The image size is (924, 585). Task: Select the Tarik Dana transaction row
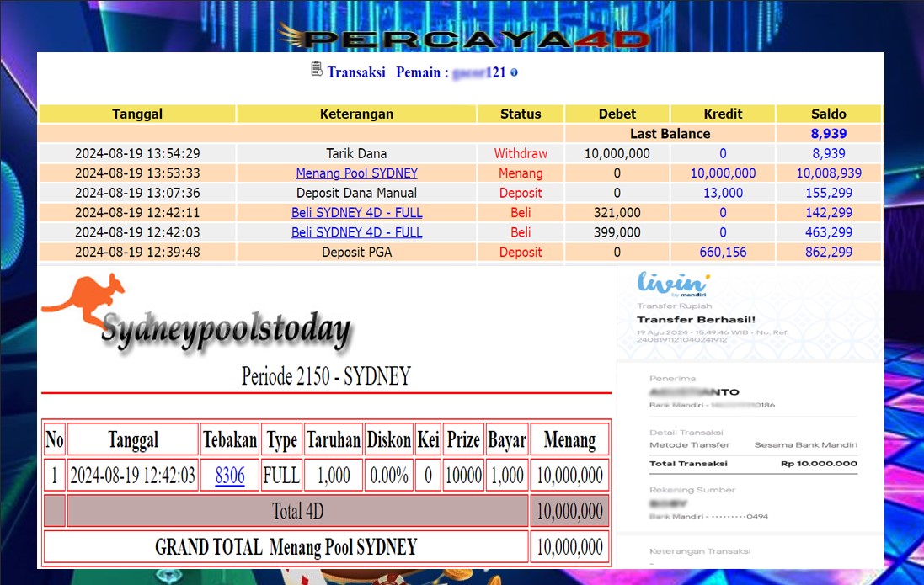(x=356, y=153)
